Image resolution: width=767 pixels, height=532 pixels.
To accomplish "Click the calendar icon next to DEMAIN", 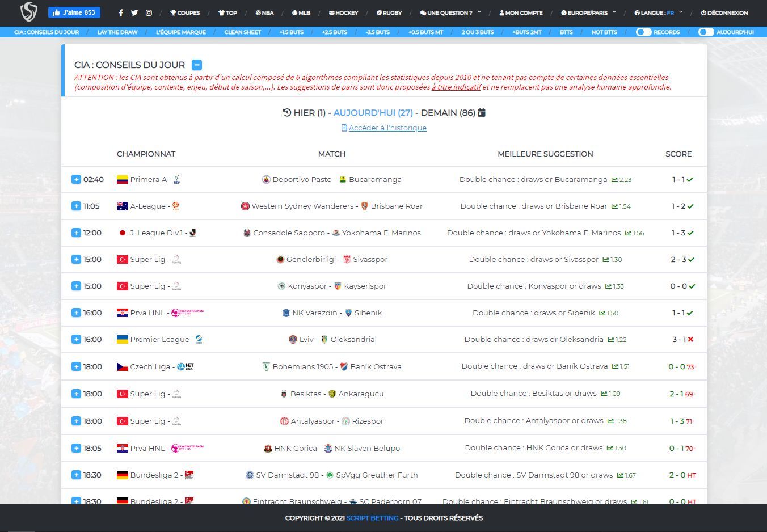I will pos(482,112).
